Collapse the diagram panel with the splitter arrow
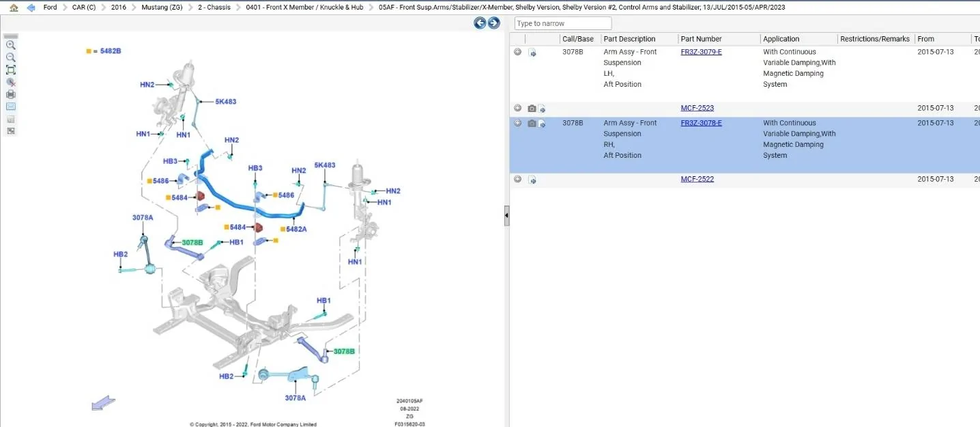This screenshot has height=427, width=980. coord(507,216)
